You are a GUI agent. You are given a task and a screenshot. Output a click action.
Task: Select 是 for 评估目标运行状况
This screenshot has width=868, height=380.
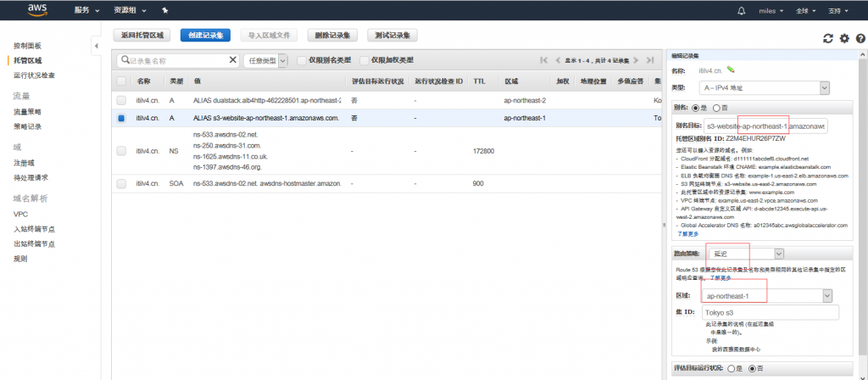tap(732, 368)
